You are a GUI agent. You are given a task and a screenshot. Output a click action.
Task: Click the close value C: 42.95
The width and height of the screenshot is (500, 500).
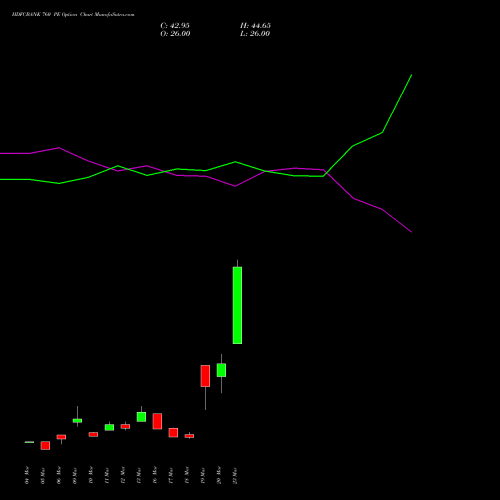tap(175, 26)
